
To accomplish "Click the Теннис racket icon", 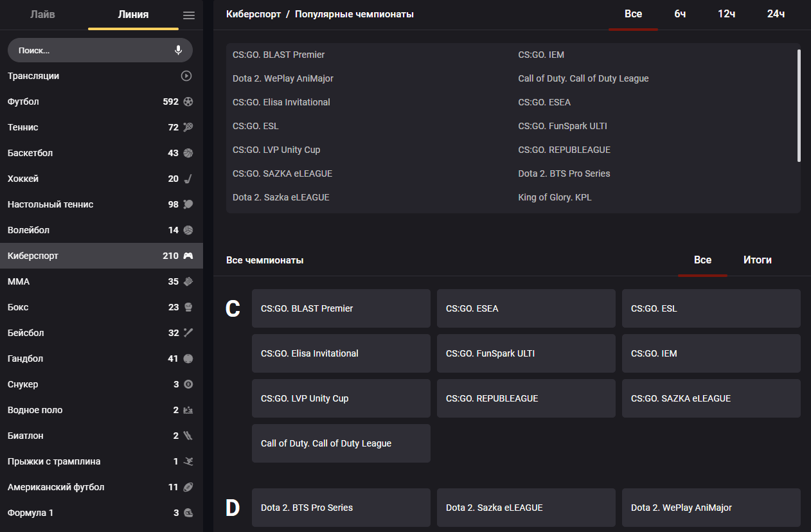I will coord(188,127).
